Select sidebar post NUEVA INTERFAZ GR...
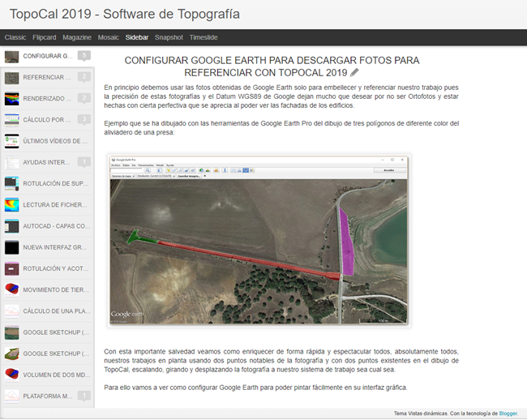Viewport: 527px width, 420px height. click(x=47, y=247)
